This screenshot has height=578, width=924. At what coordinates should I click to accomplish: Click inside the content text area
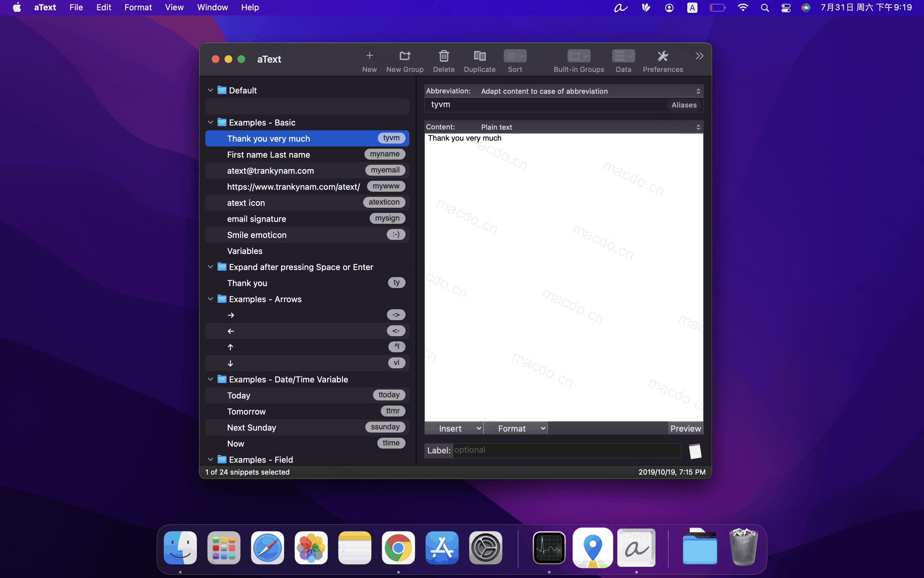click(564, 277)
